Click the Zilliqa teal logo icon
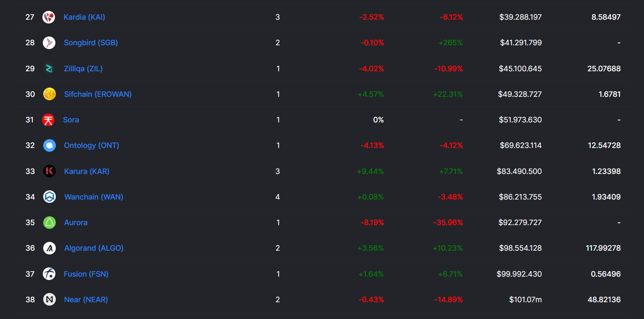The image size is (644, 319). click(49, 69)
